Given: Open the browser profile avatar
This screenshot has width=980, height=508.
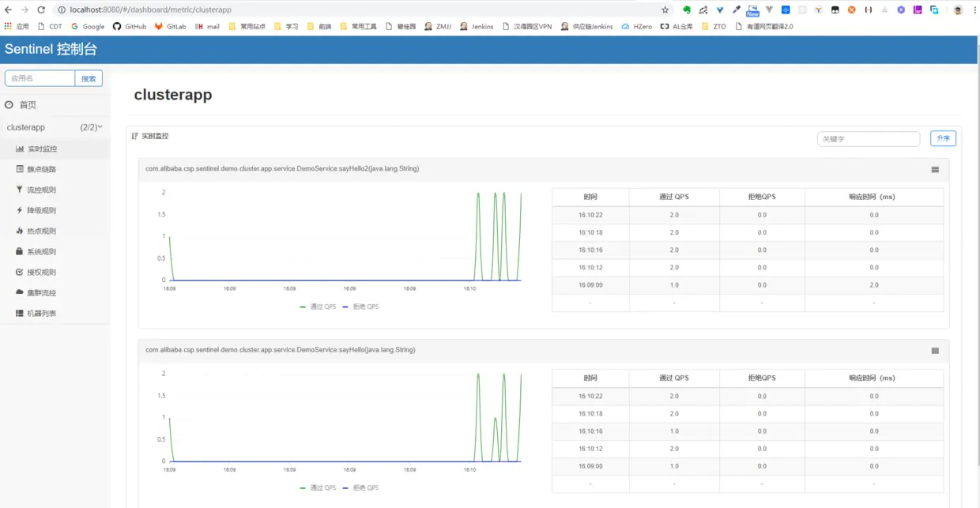Looking at the screenshot, I should point(958,10).
